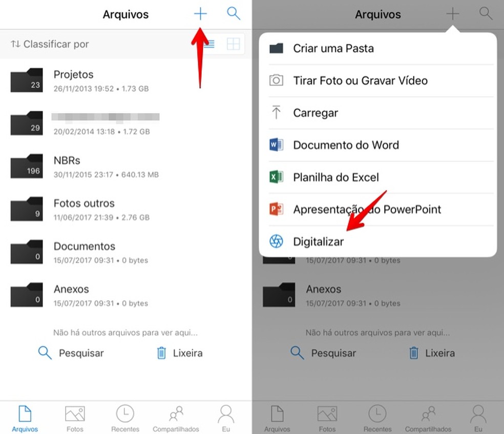Open the Fotos outros folder

pos(126,209)
